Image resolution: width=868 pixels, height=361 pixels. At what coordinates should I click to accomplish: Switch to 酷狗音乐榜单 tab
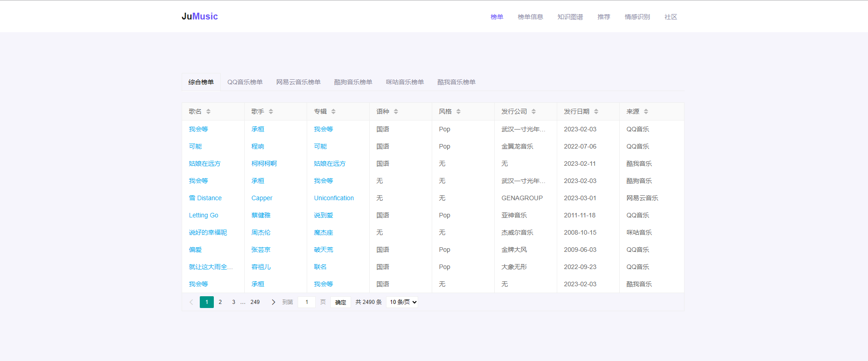click(x=353, y=82)
